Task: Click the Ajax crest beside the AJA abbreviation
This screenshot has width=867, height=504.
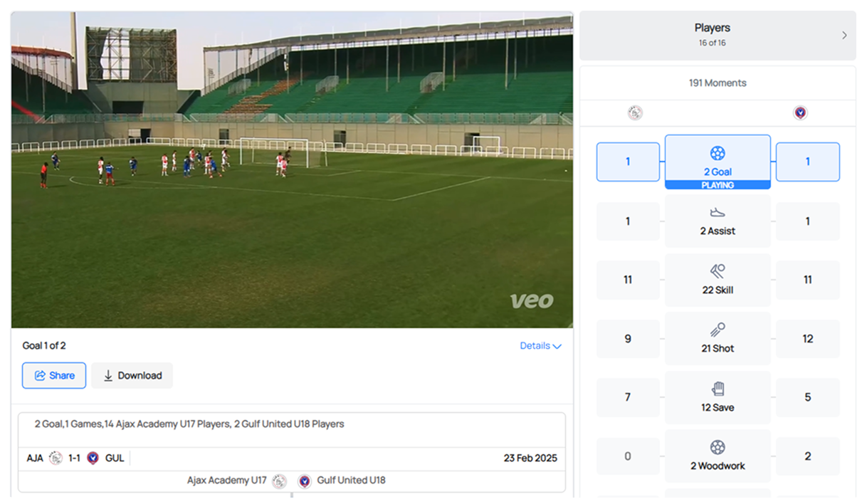Action: pos(56,458)
